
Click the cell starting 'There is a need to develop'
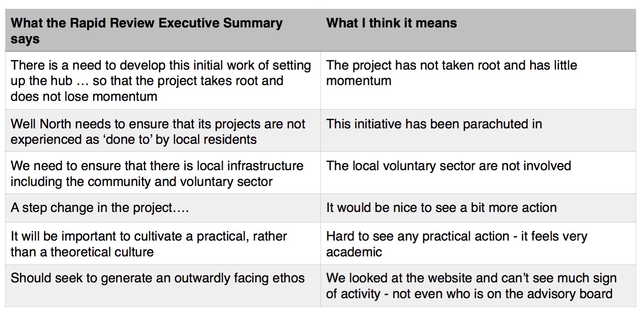click(x=161, y=81)
